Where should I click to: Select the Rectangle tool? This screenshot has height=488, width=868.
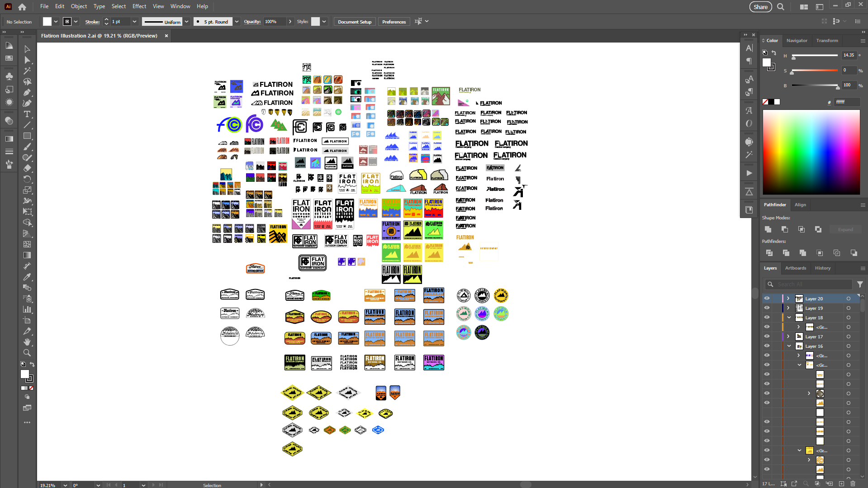tap(27, 136)
